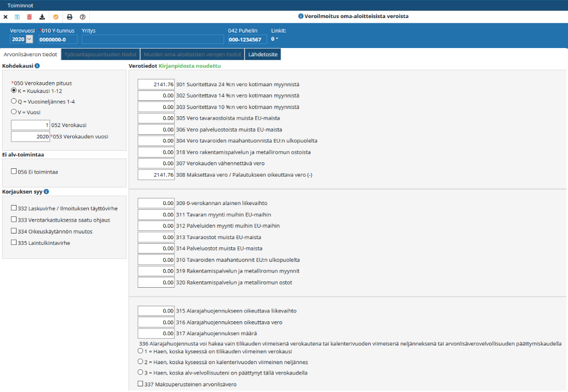568x392 pixels.
Task: Select V = Vuosi radio option
Action: (14, 112)
